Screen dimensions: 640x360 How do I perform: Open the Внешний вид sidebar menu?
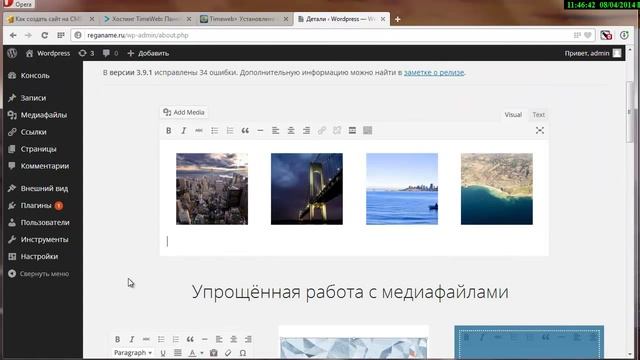[43, 189]
